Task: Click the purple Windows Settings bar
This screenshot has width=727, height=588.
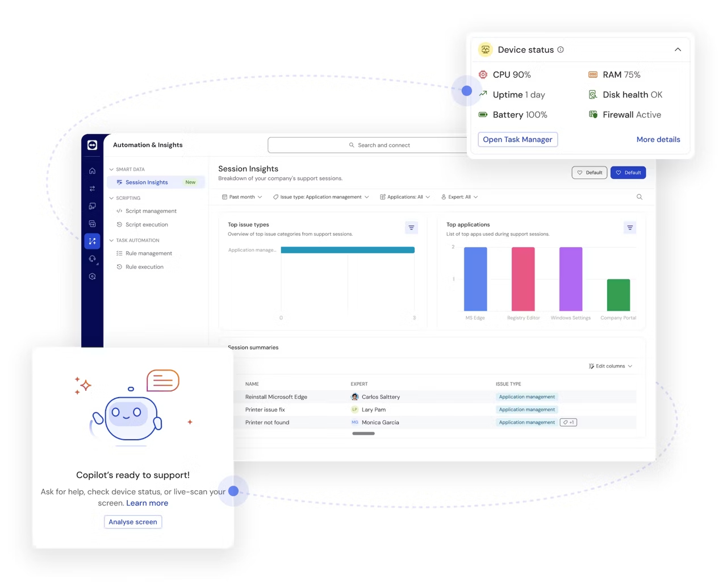Action: [x=571, y=279]
